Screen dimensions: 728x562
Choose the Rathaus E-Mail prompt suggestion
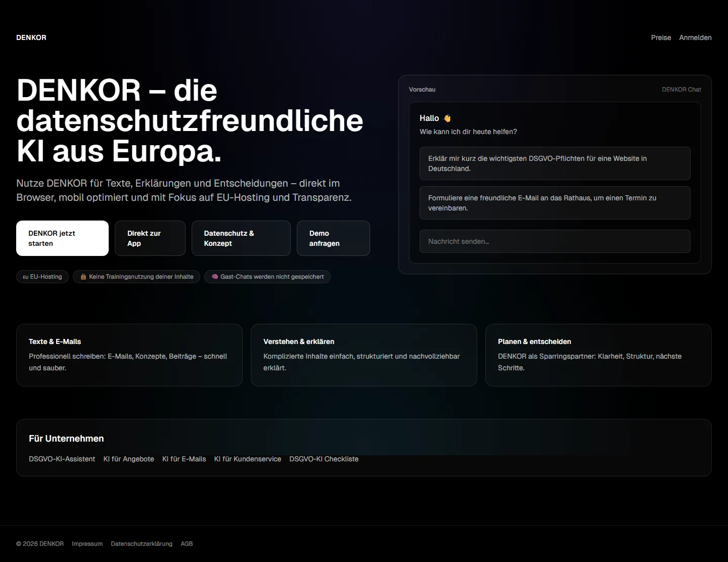click(x=555, y=203)
